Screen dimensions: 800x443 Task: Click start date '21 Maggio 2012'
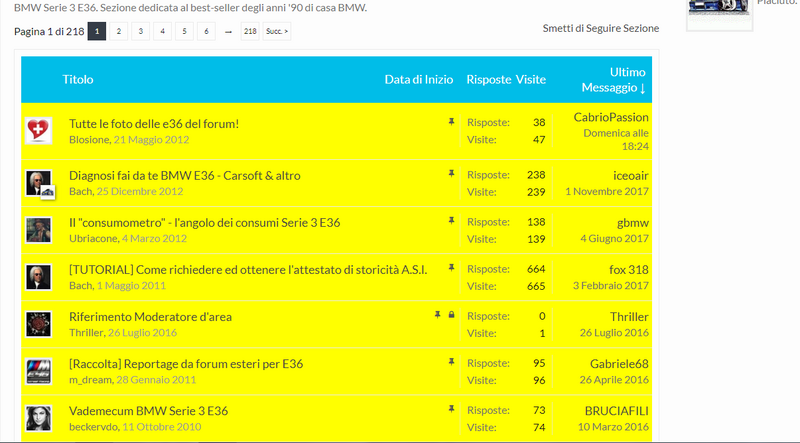[x=152, y=140]
